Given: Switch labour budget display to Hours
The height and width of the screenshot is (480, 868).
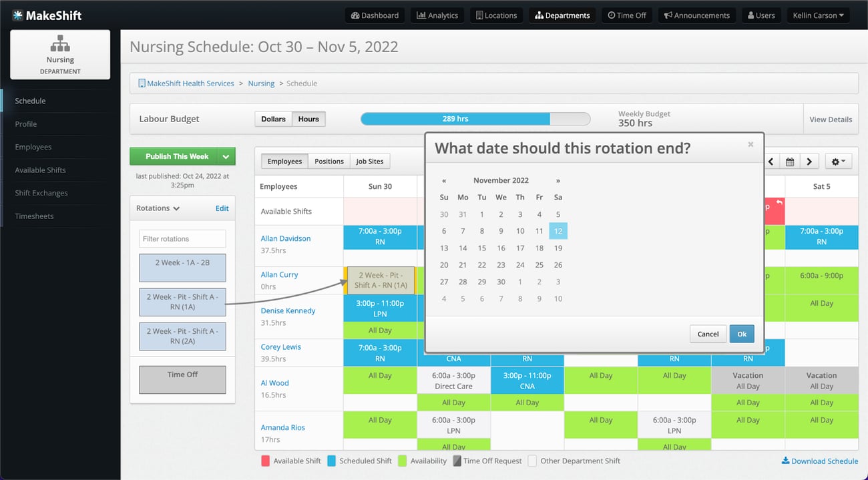Looking at the screenshot, I should point(308,119).
